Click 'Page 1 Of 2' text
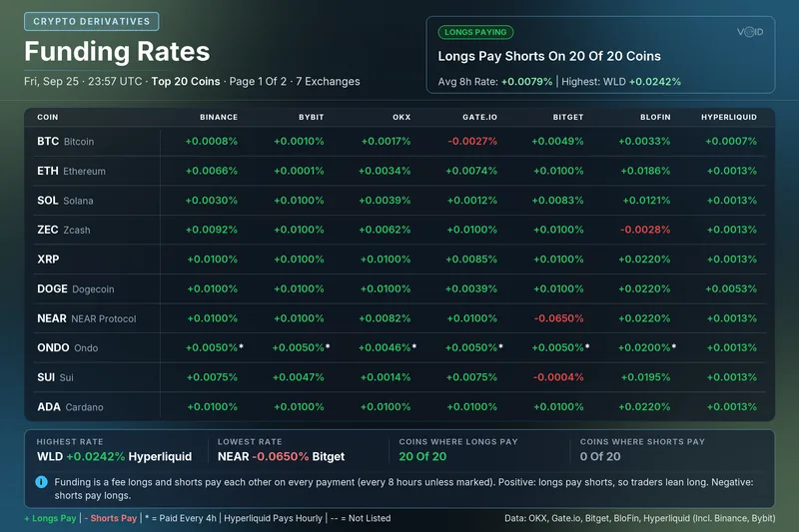 coord(258,82)
